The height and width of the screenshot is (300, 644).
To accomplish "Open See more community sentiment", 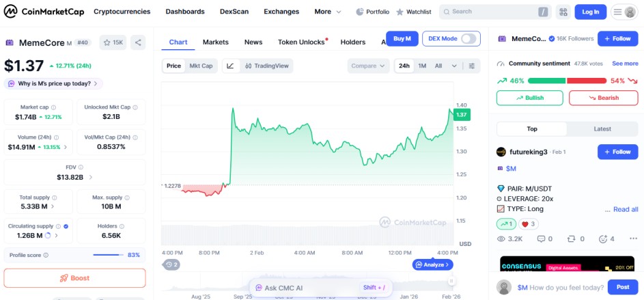I will [x=625, y=64].
